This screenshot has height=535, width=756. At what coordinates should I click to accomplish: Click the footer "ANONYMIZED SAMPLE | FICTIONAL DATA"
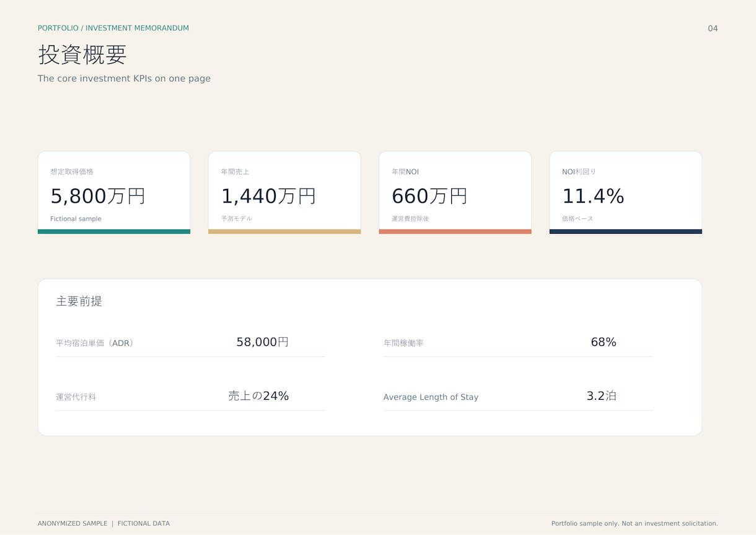[103, 523]
